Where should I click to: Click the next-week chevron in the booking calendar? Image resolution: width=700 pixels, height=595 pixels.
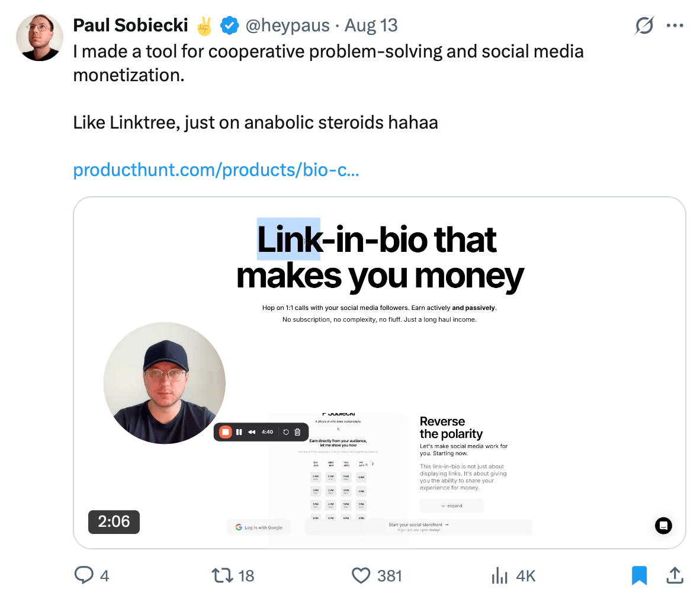tap(373, 463)
